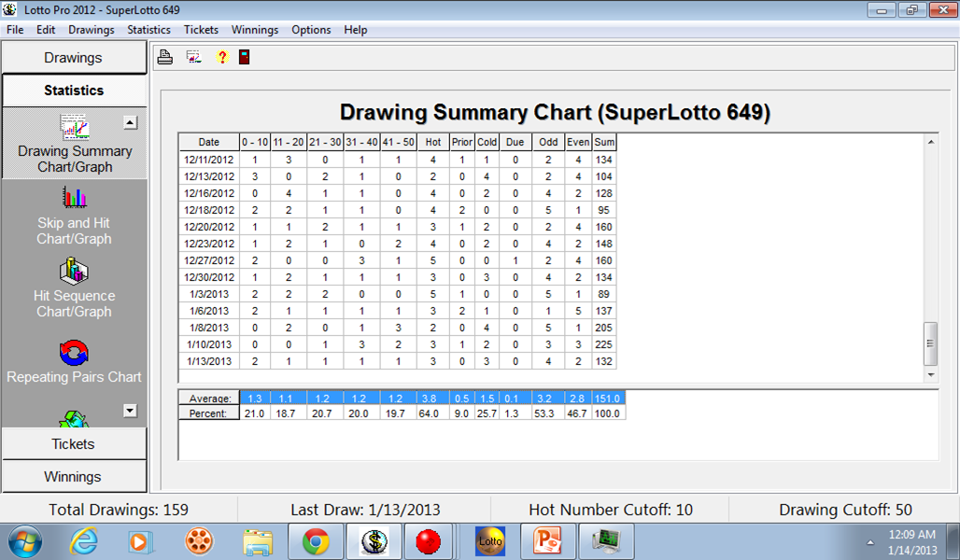Click the yellow question mark help icon
Viewport: 960px width, 560px height.
[222, 57]
